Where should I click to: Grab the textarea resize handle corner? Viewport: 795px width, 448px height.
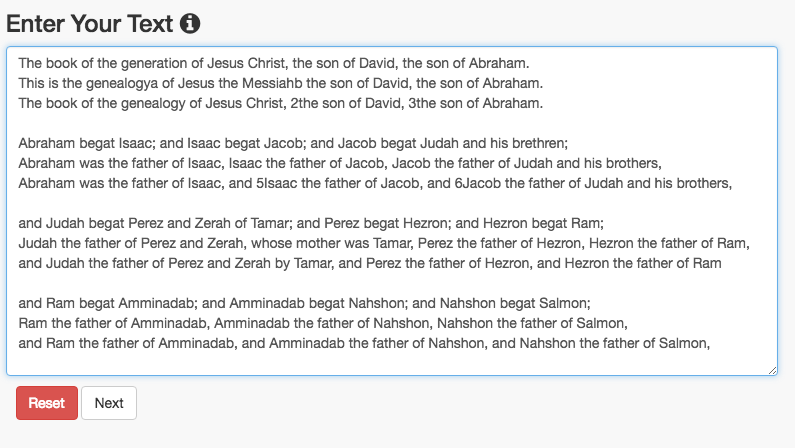772,370
